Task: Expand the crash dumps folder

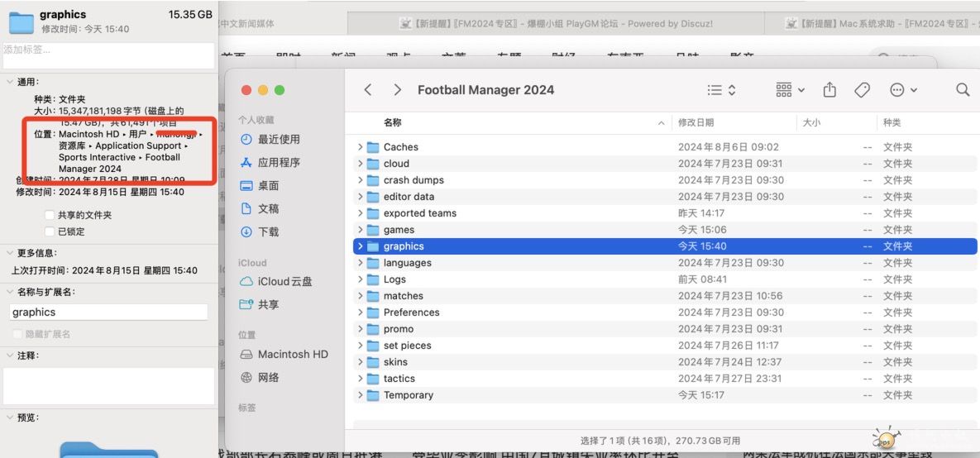Action: tap(360, 180)
